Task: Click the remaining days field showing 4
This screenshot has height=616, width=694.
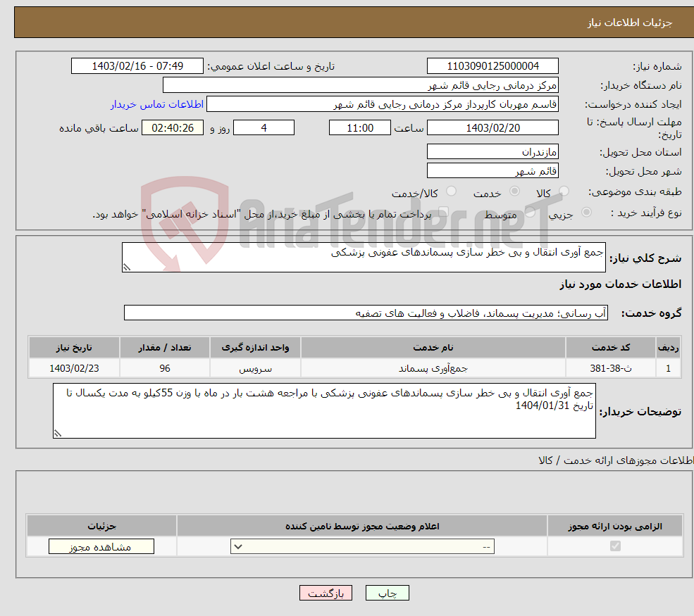Action: (x=264, y=128)
